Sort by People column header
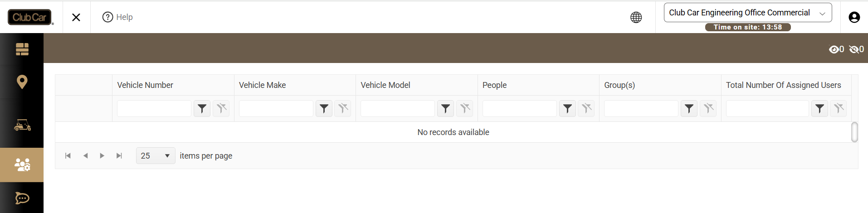The width and height of the screenshot is (868, 213). [x=494, y=85]
